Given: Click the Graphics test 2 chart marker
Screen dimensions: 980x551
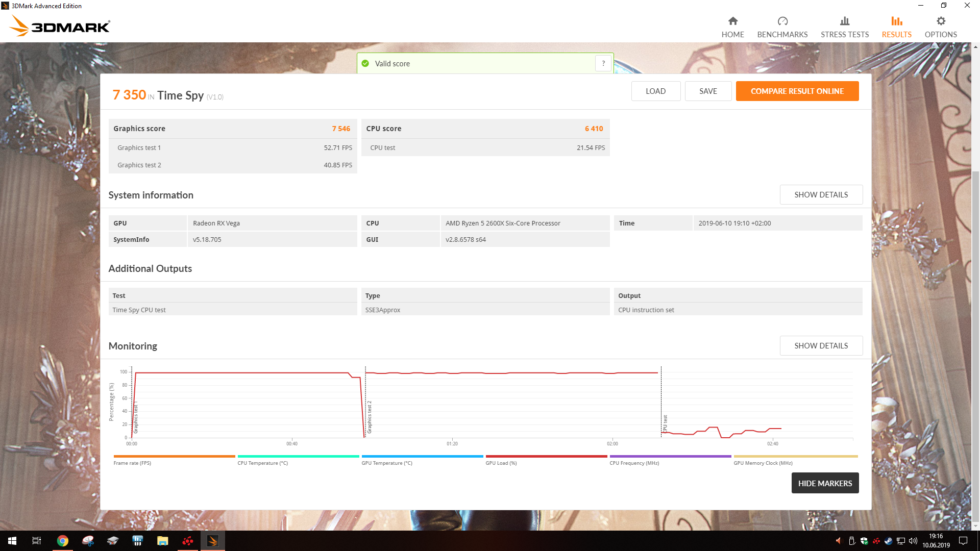Looking at the screenshot, I should [369, 417].
